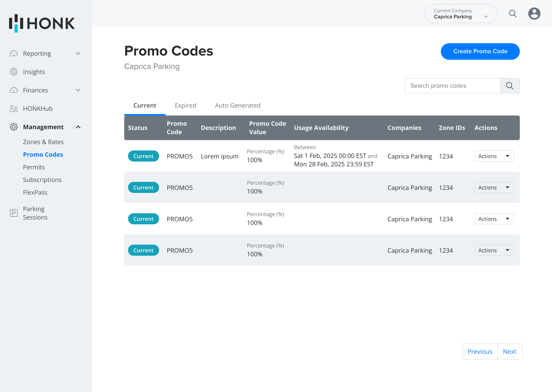Collapse the Management section chevron
This screenshot has width=552, height=392.
coord(78,127)
